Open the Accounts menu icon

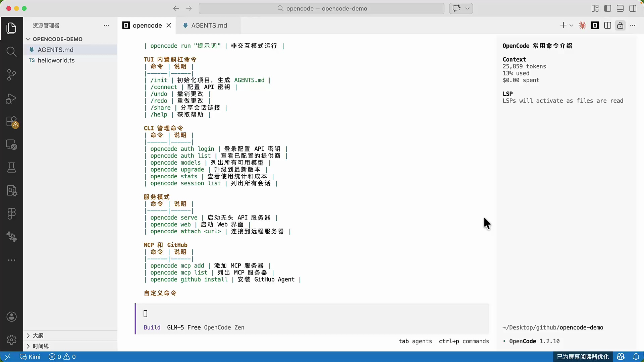[11, 317]
